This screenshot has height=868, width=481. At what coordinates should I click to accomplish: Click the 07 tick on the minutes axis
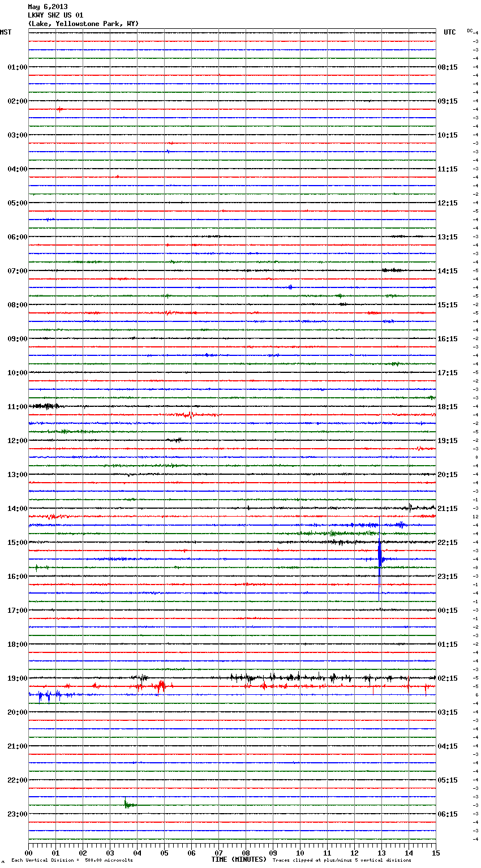tap(218, 852)
